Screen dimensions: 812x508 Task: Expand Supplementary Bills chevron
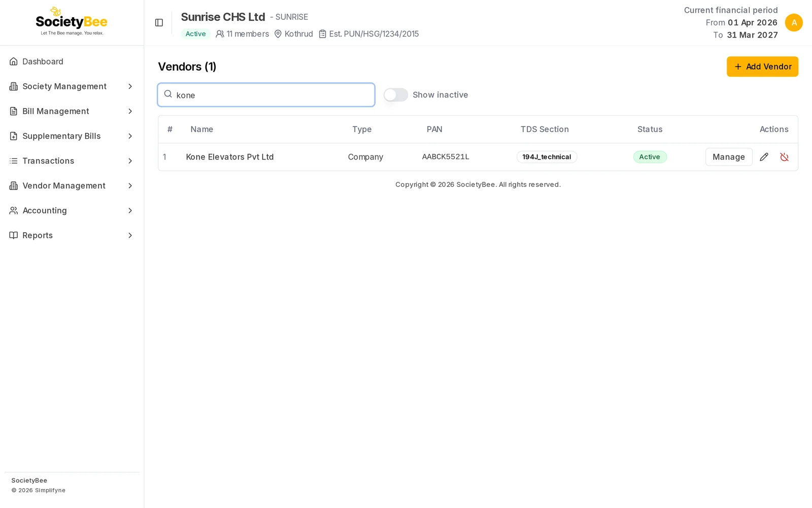click(130, 136)
